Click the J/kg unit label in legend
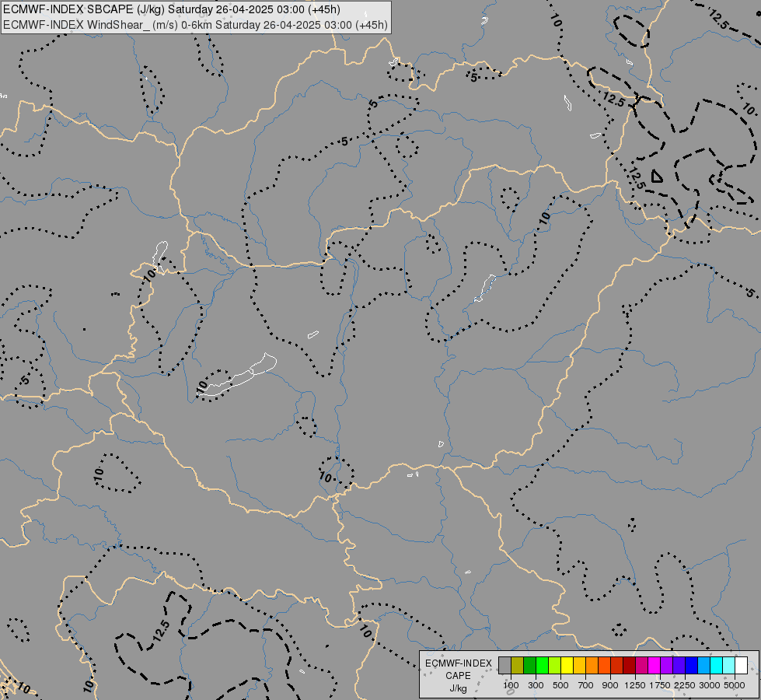 458,689
